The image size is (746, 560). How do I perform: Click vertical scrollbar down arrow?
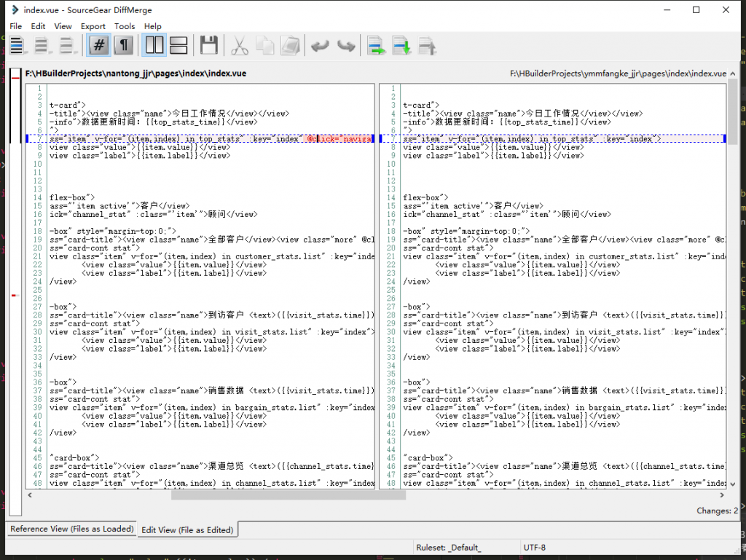pyautogui.click(x=733, y=484)
